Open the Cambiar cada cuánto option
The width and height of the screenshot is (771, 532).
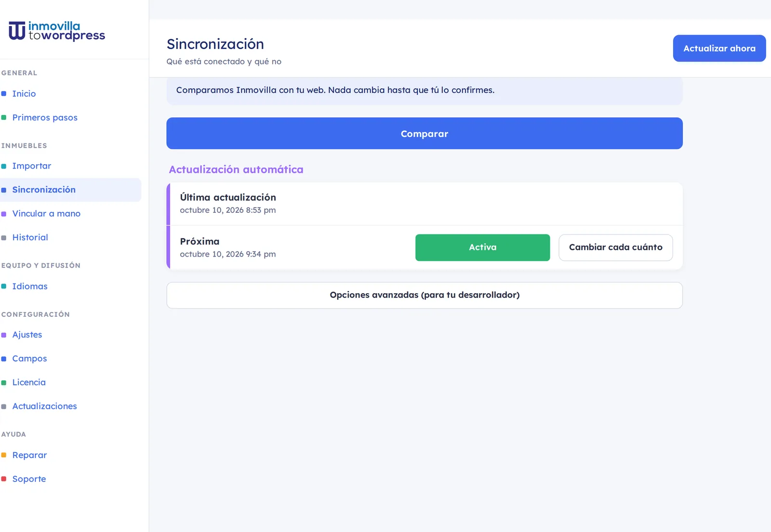tap(615, 247)
